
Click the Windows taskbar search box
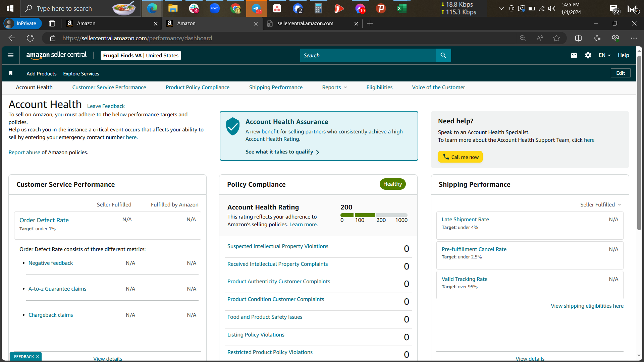[x=80, y=8]
